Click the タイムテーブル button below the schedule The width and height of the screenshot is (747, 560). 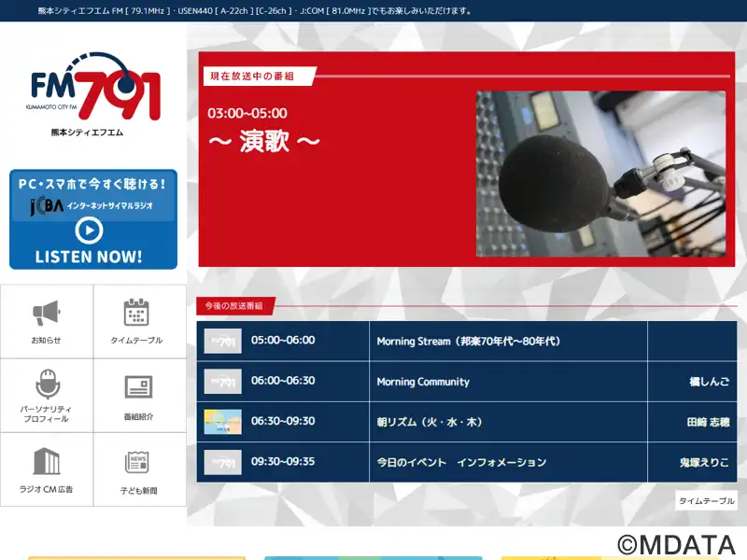click(706, 500)
